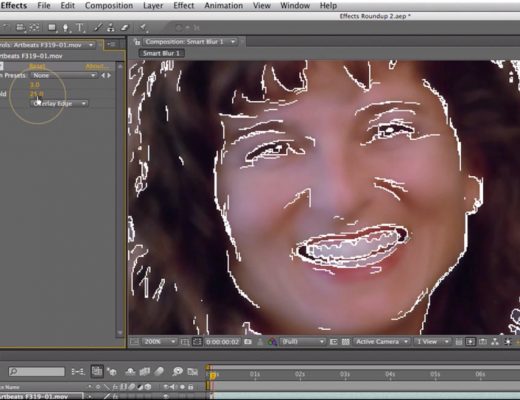Open the 200% magnification dropdown
520x400 pixels.
click(x=159, y=342)
